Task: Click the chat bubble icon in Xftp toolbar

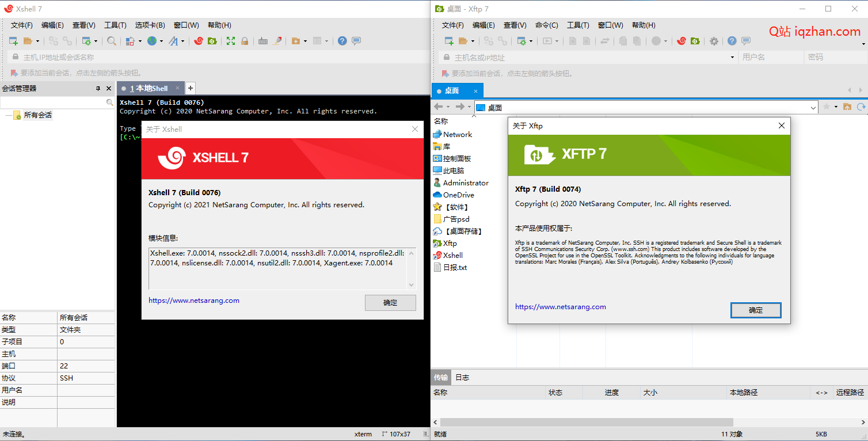Action: (x=746, y=41)
